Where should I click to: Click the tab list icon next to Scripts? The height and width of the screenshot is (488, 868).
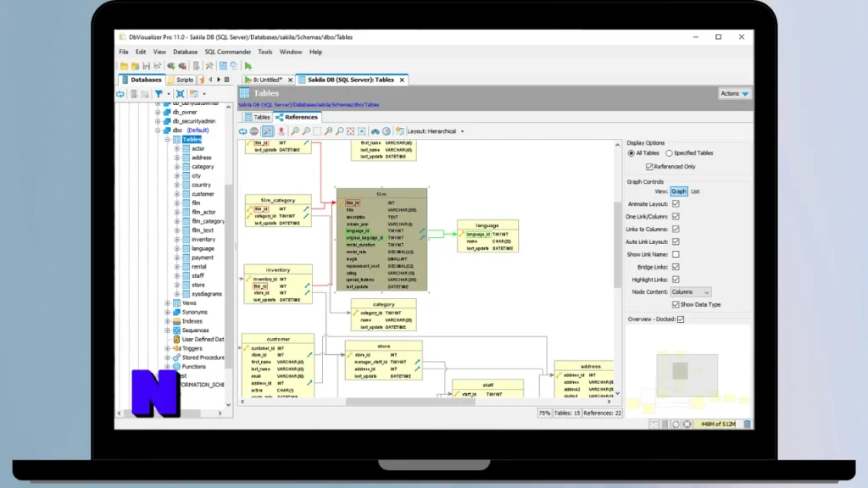(x=227, y=80)
